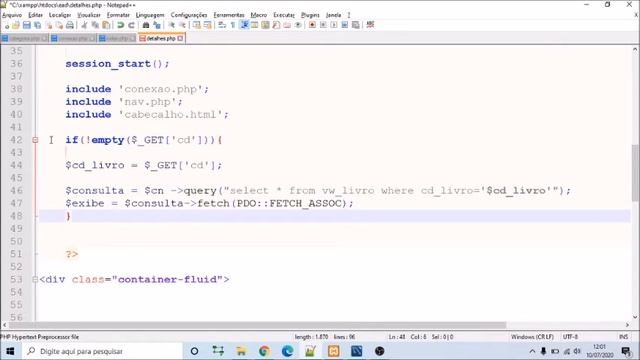Click the vertical scrollbar thumb
Image resolution: width=640 pixels, height=360 pixels.
coord(635,173)
